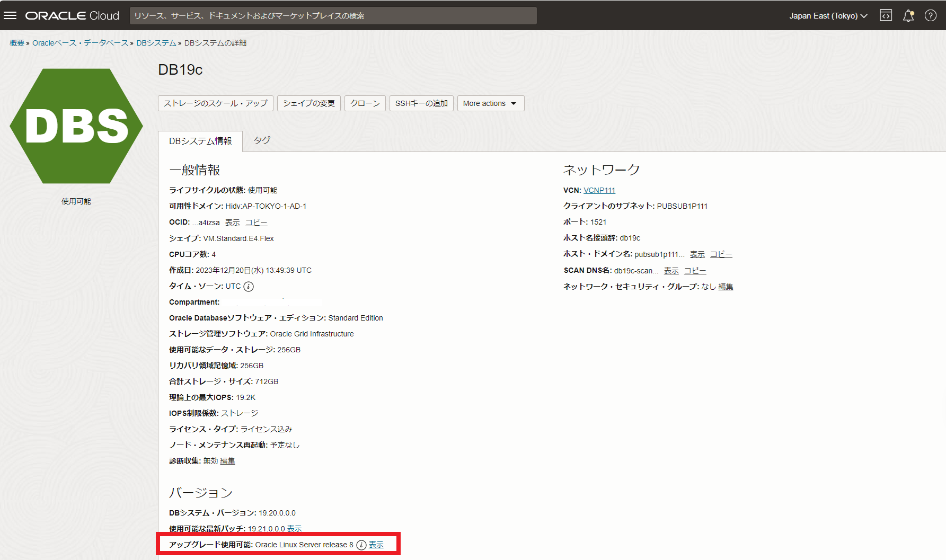Select the 使用可能 status under the DBS icon
Screen dimensions: 946x560
[x=76, y=201]
